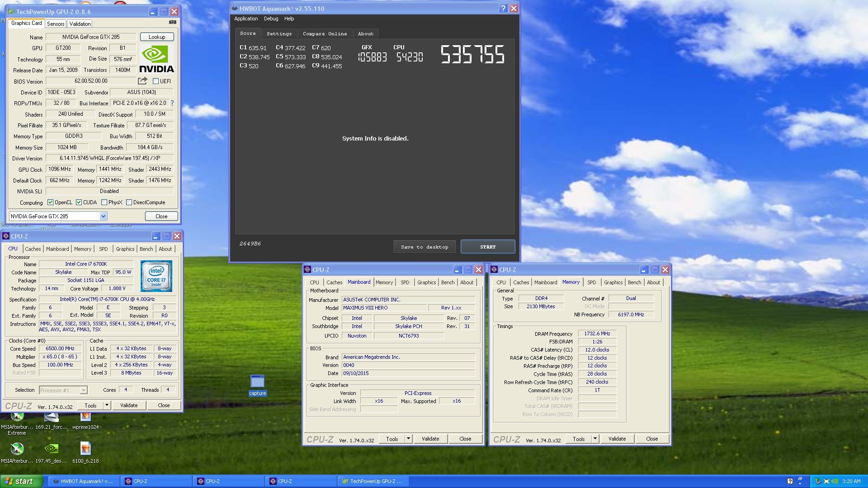Select the MSIAfterburner Extreme desktop icon
The image size is (868, 488).
[17, 424]
